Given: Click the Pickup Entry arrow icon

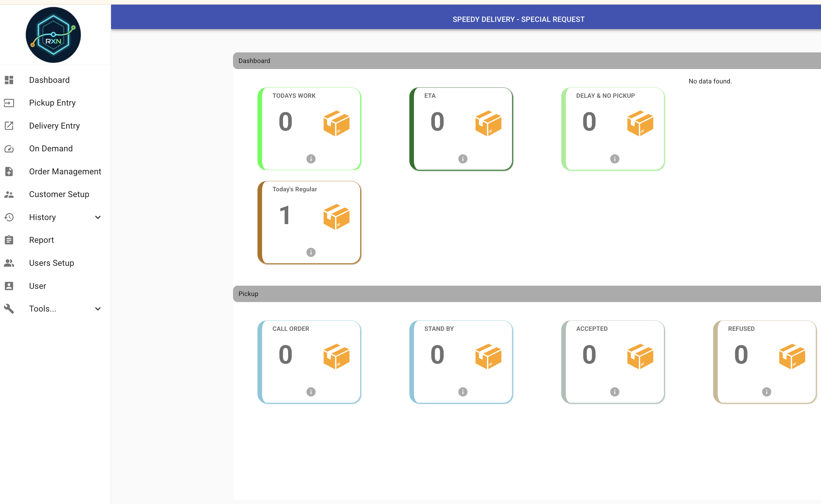Looking at the screenshot, I should [9, 103].
